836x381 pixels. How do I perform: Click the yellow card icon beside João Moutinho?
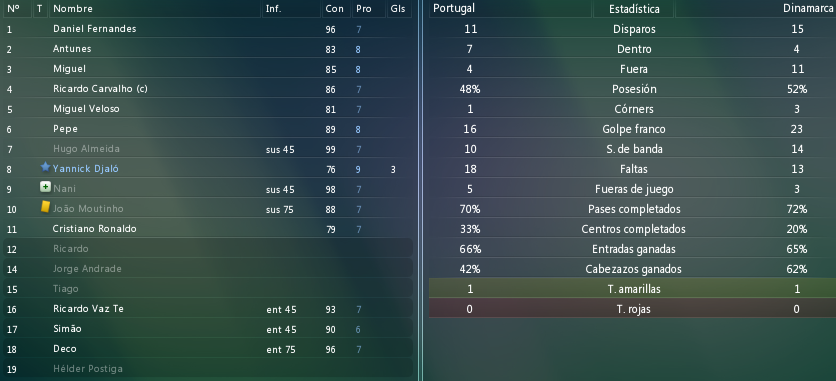[x=45, y=207]
